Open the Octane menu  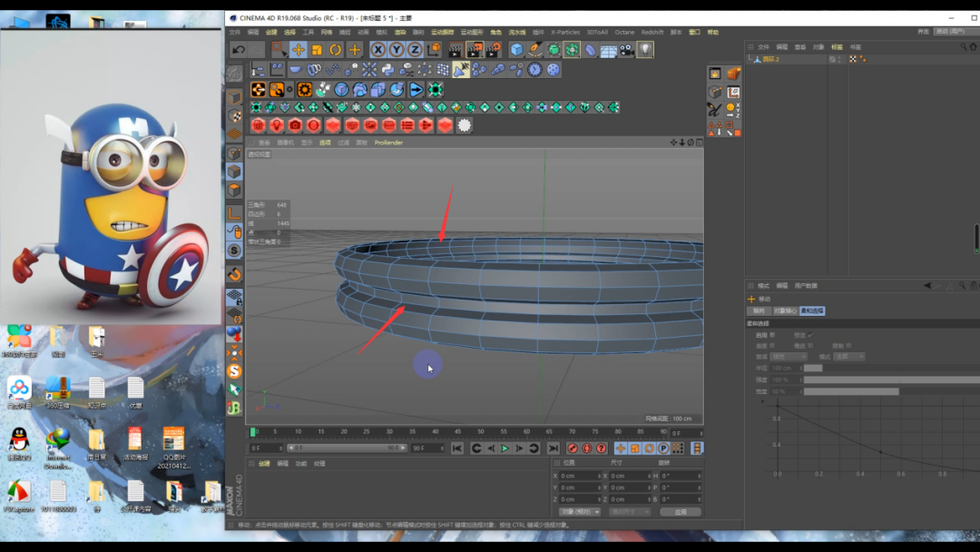tap(624, 32)
